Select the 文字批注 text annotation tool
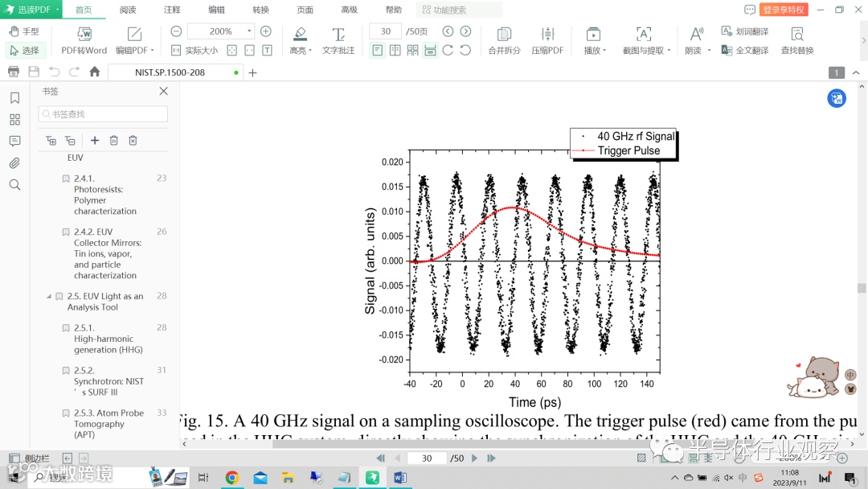868x489 pixels. click(338, 40)
